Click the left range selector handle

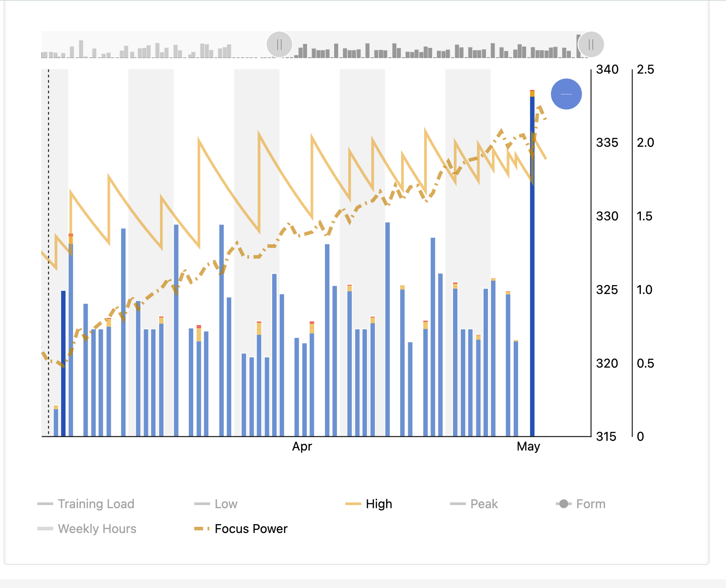279,44
